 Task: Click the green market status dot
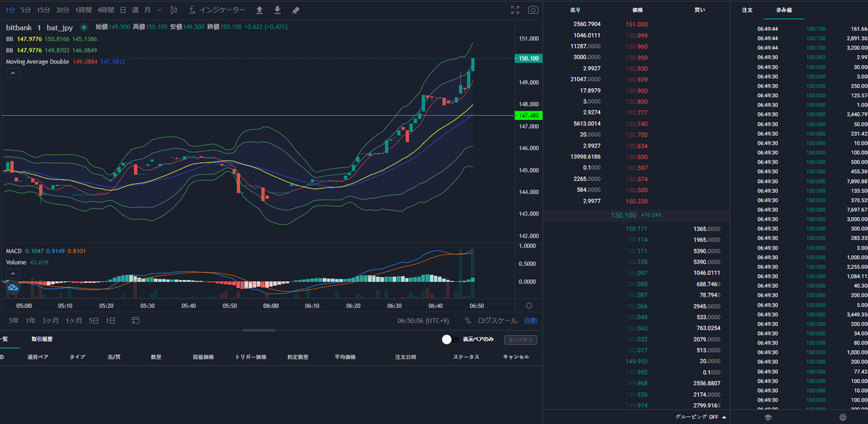(84, 27)
